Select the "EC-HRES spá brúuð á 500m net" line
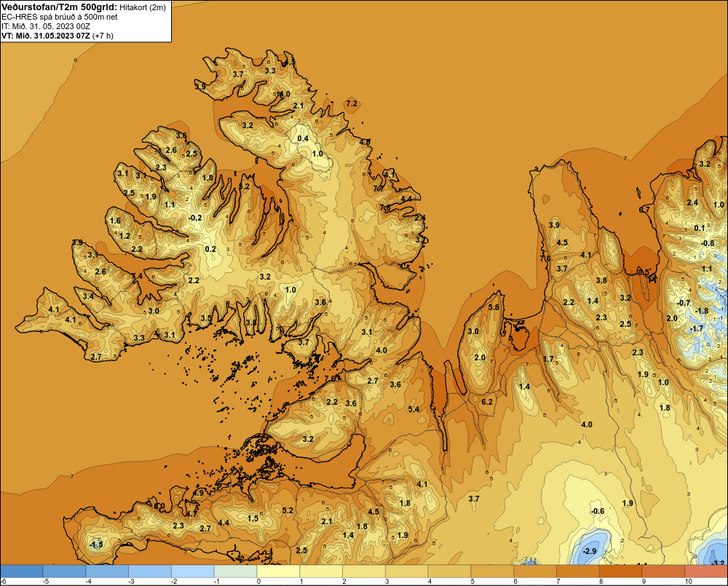This screenshot has height=586, width=728. click(x=60, y=17)
